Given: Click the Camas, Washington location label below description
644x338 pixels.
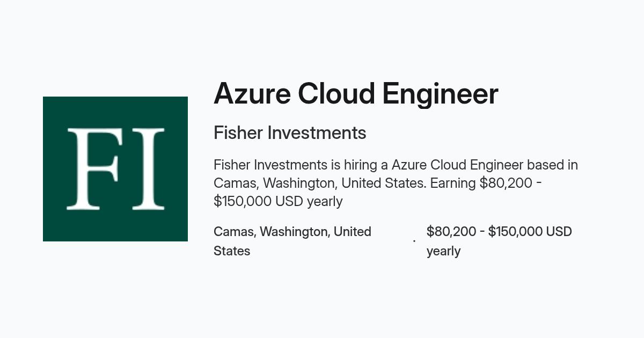Looking at the screenshot, I should point(292,241).
